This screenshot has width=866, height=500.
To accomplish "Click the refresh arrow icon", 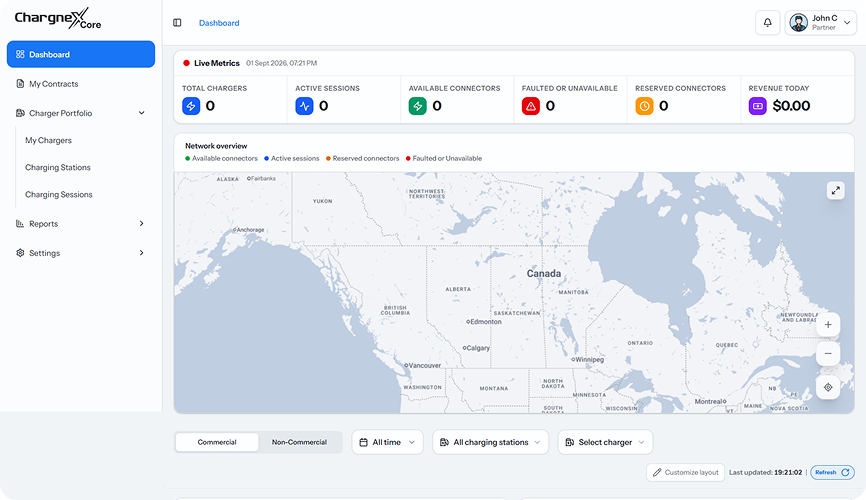I will [845, 472].
